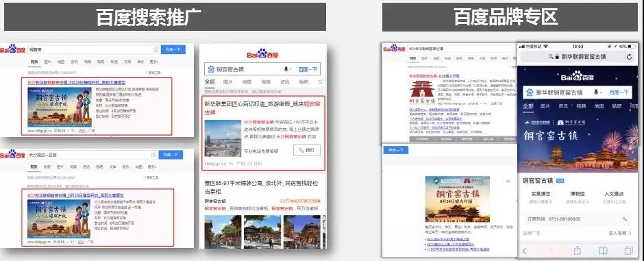Screen dimensions: 644x261
Task: Tap the microphone icon in 铜官窑古镇 search box
Action: pyautogui.click(x=286, y=69)
